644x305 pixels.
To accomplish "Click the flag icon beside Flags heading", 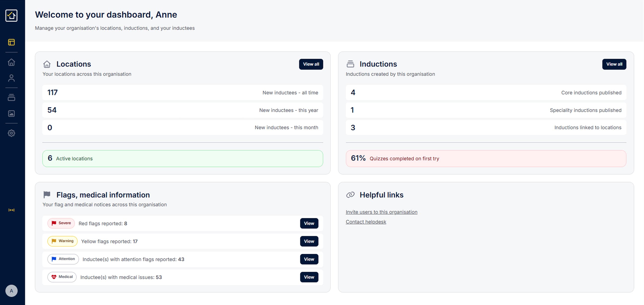I will [x=47, y=195].
